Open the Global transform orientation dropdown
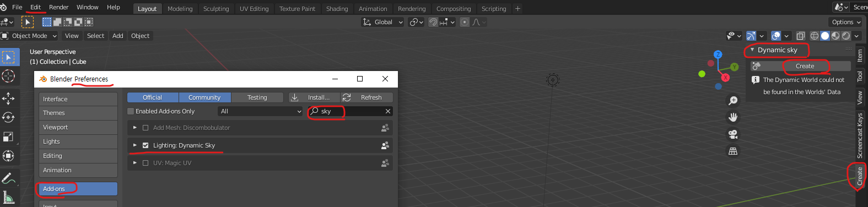Screen dimensions: 868x207 [383, 22]
